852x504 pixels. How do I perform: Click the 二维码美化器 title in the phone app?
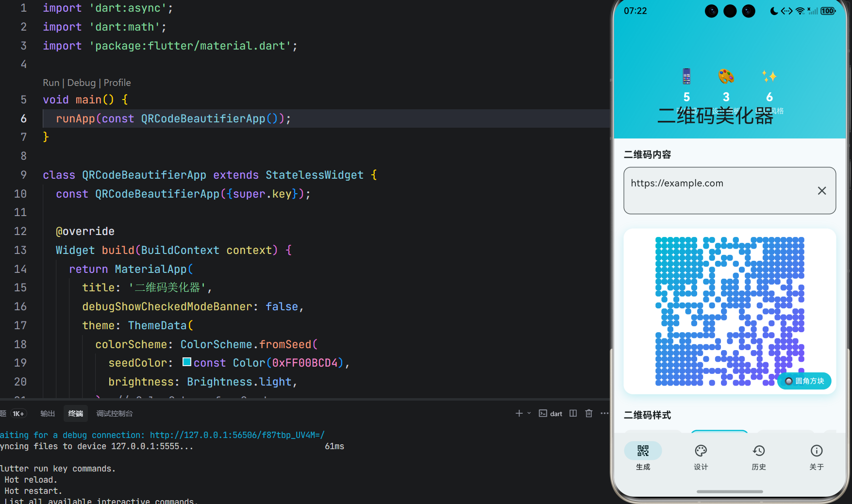[x=715, y=116]
